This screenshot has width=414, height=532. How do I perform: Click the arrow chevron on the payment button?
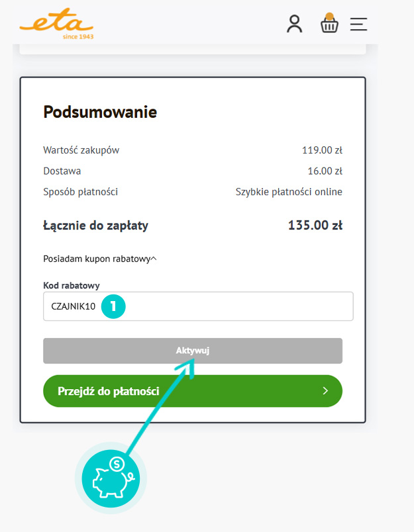coord(325,391)
